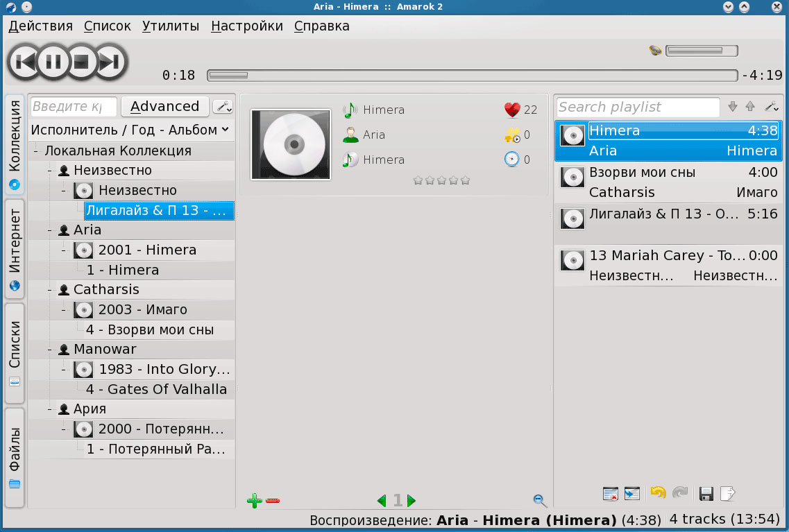The width and height of the screenshot is (789, 532).
Task: Open the Справка menu
Action: [x=321, y=26]
